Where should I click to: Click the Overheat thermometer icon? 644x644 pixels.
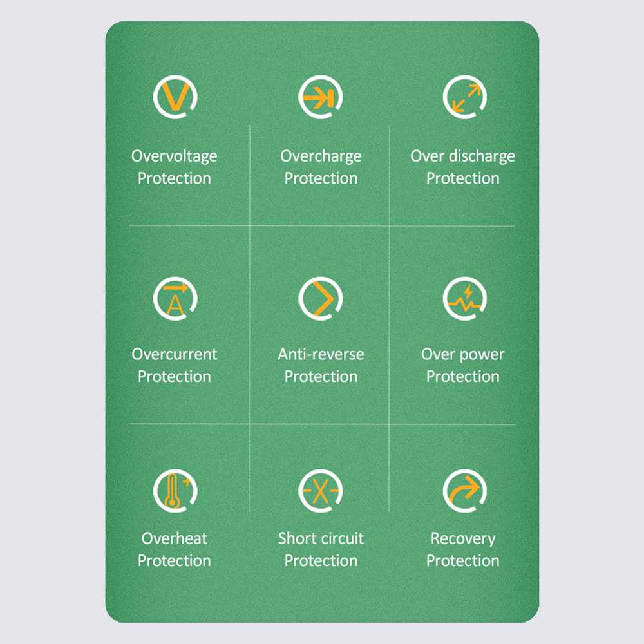(x=175, y=491)
